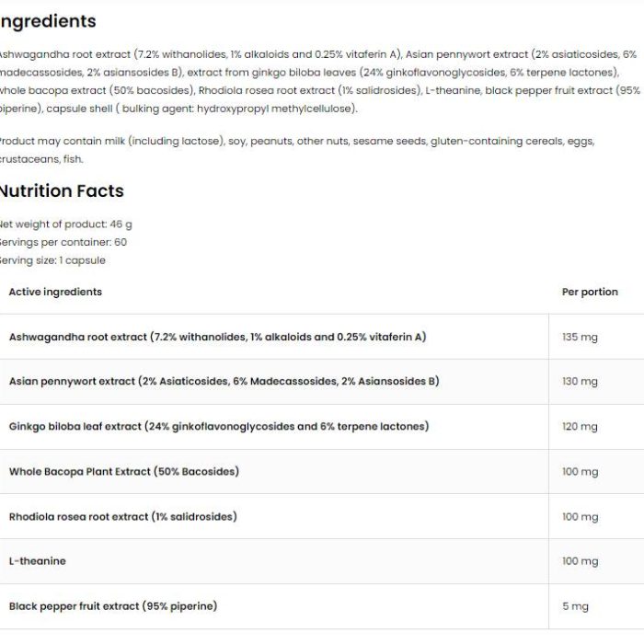
Task: Click the Black pepper fruit extract row
Action: 322,606
